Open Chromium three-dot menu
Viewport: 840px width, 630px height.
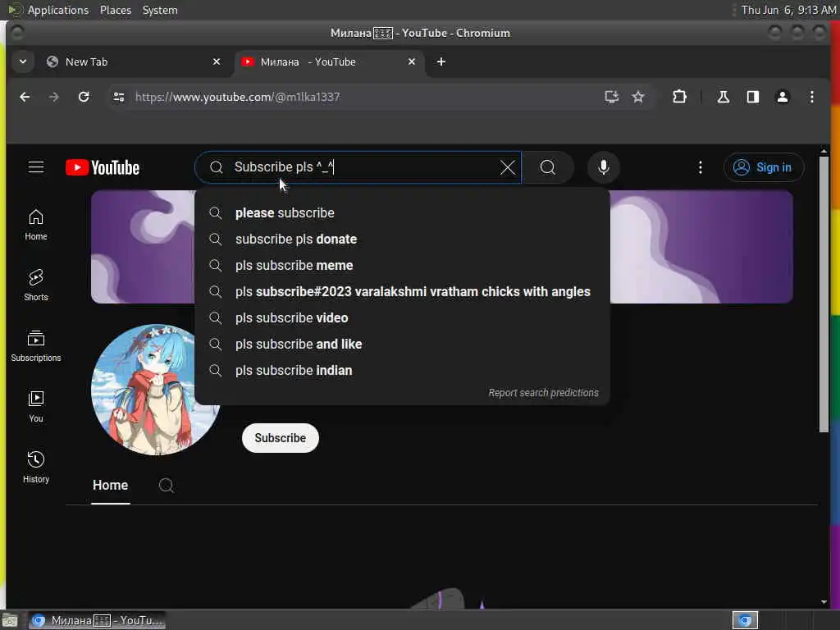(812, 97)
